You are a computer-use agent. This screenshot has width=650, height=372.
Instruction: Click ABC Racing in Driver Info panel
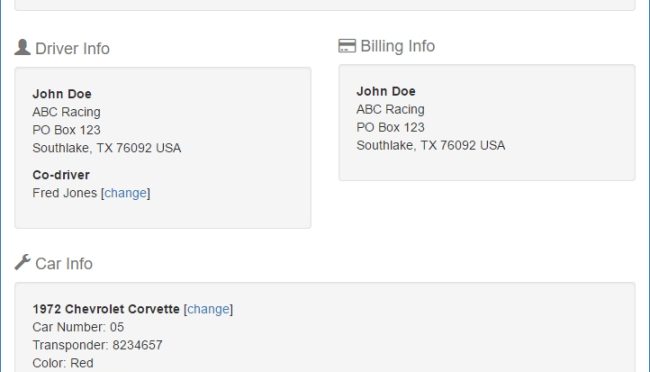click(66, 112)
